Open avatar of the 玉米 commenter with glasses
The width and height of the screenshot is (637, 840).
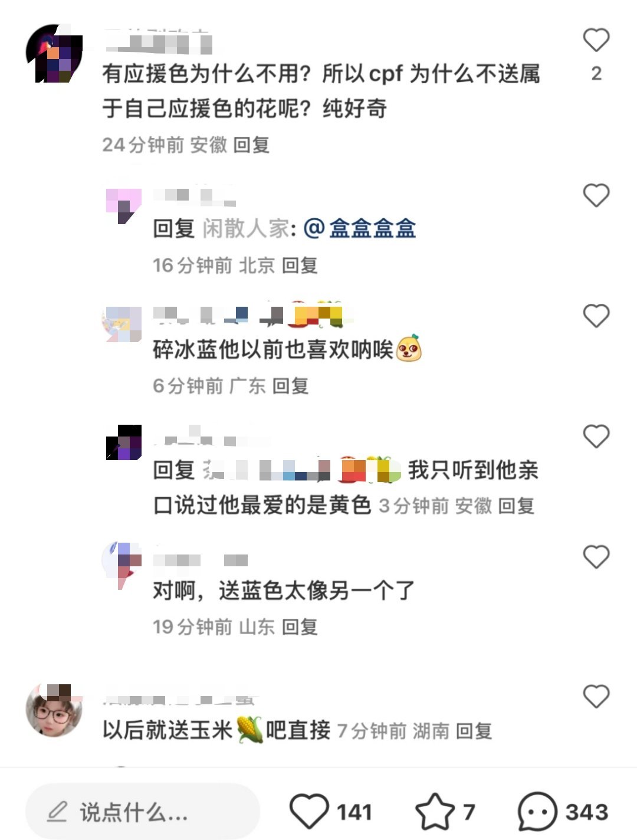coord(54,710)
